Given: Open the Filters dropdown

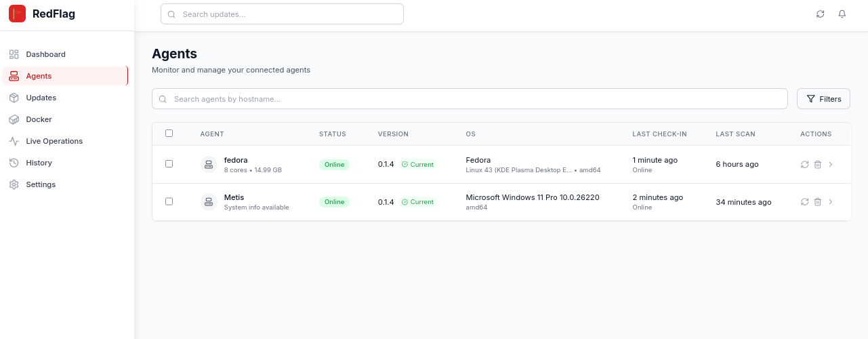Looking at the screenshot, I should click(x=823, y=99).
